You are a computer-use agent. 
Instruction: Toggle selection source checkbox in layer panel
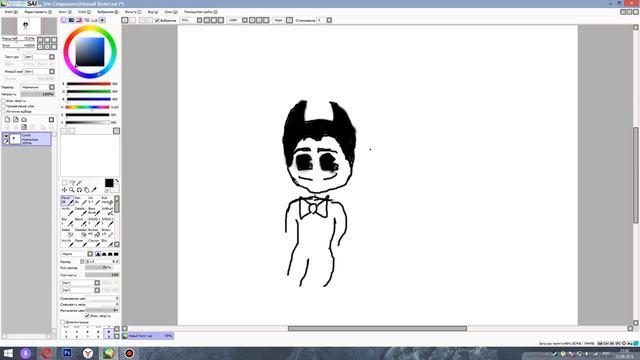point(4,111)
